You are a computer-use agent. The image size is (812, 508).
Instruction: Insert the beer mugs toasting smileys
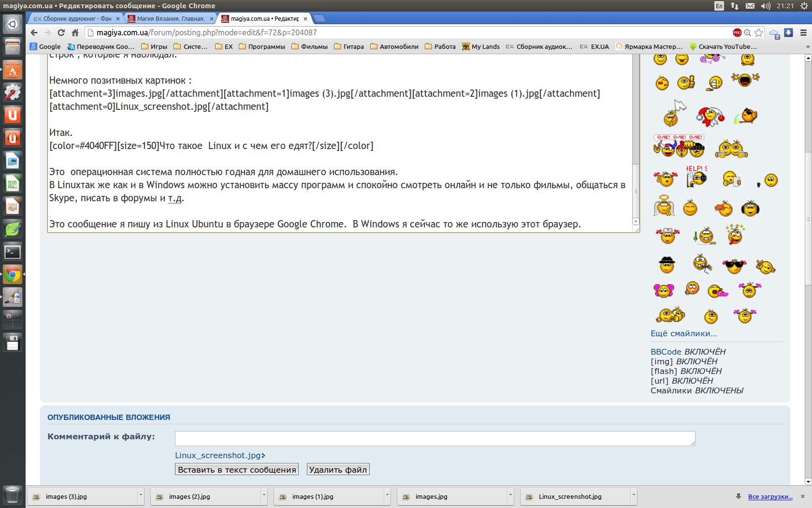tap(731, 149)
